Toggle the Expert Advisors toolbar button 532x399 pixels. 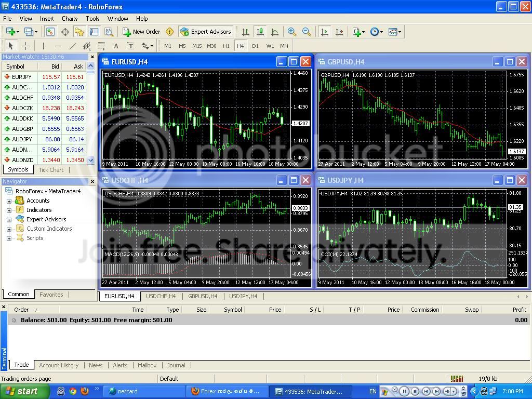(x=206, y=32)
